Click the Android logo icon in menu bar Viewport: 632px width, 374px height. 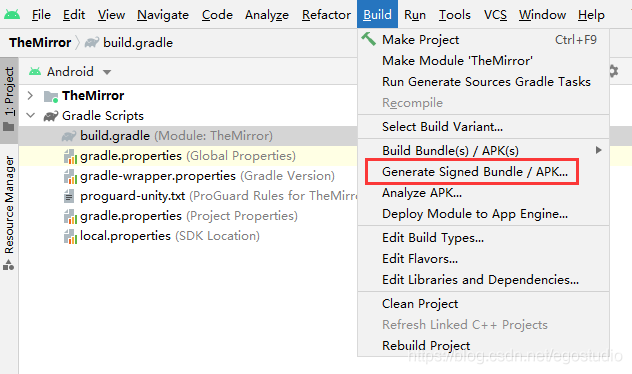(x=12, y=15)
